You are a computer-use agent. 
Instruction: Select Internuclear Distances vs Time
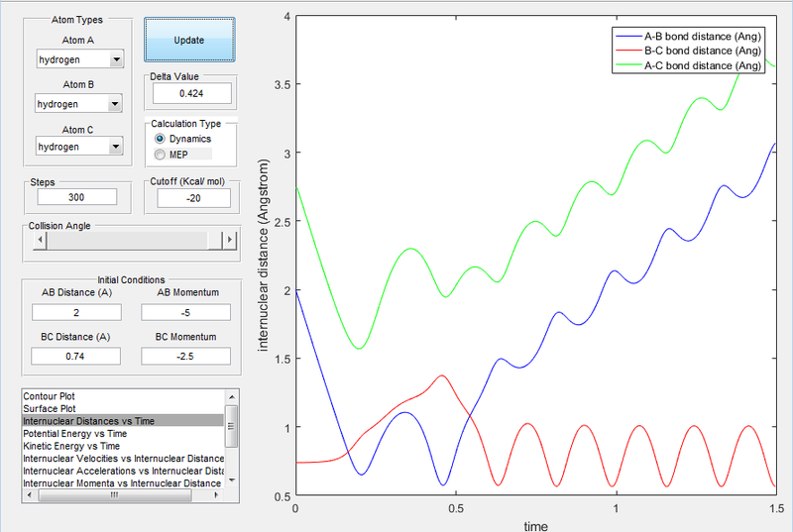pos(122,421)
